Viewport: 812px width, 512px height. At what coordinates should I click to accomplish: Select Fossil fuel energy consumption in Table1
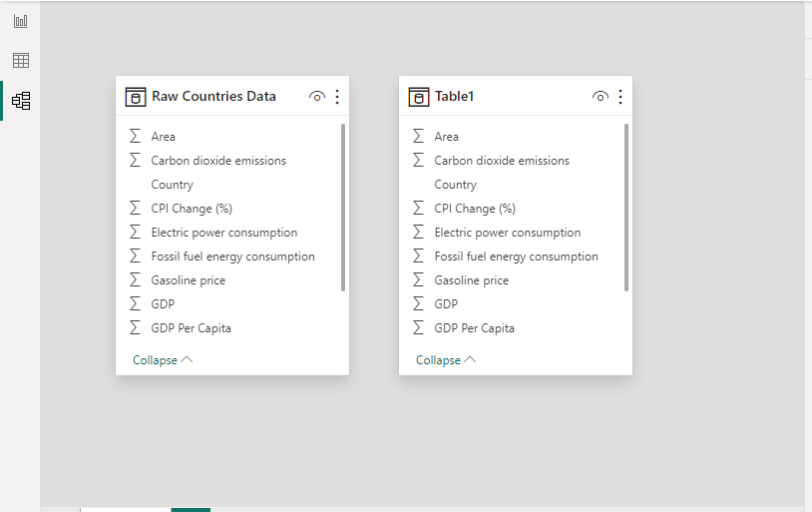tap(517, 256)
